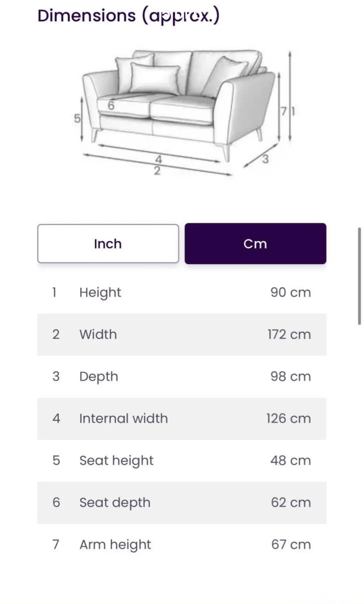Click the internal width marker 4 on diagram
The height and width of the screenshot is (604, 364).
click(x=158, y=159)
